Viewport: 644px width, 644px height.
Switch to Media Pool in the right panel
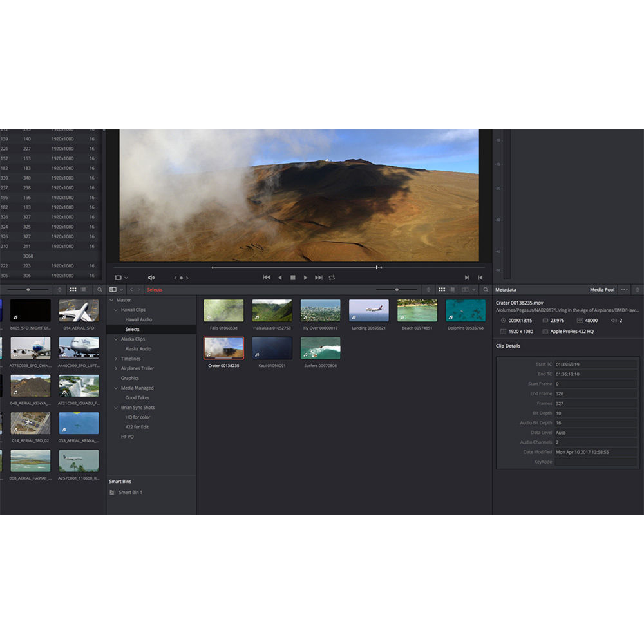click(x=602, y=290)
